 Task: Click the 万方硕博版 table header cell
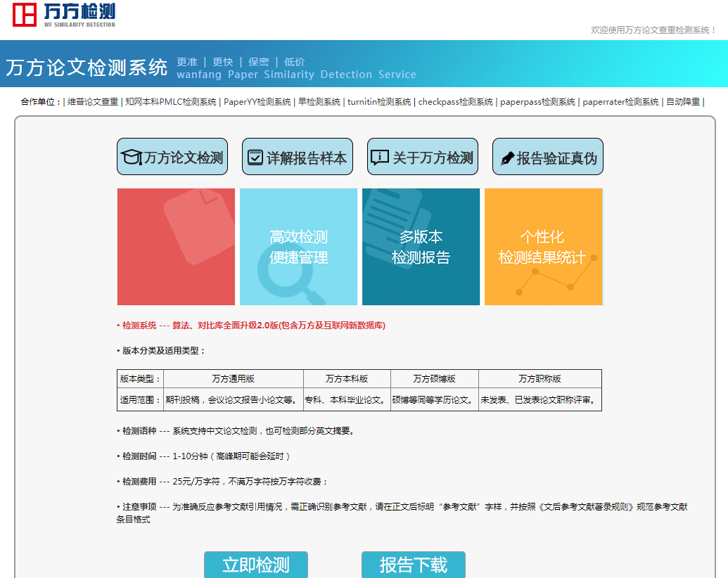[435, 379]
